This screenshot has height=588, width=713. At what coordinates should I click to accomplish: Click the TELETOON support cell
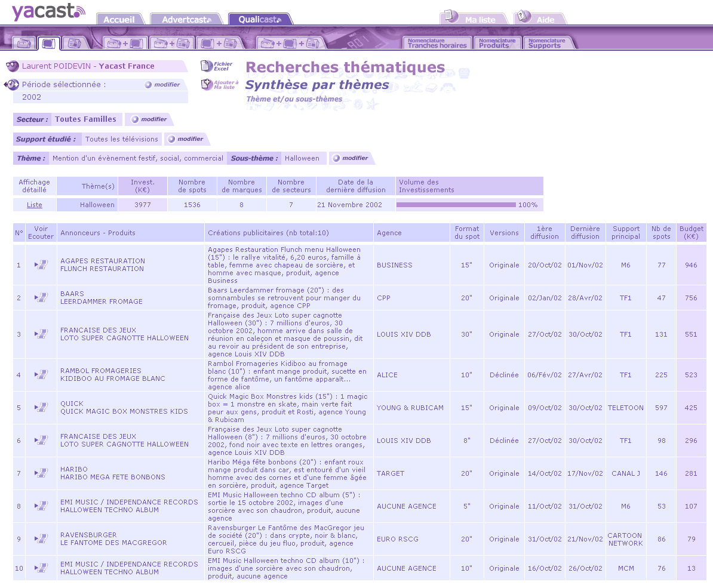[x=626, y=408]
